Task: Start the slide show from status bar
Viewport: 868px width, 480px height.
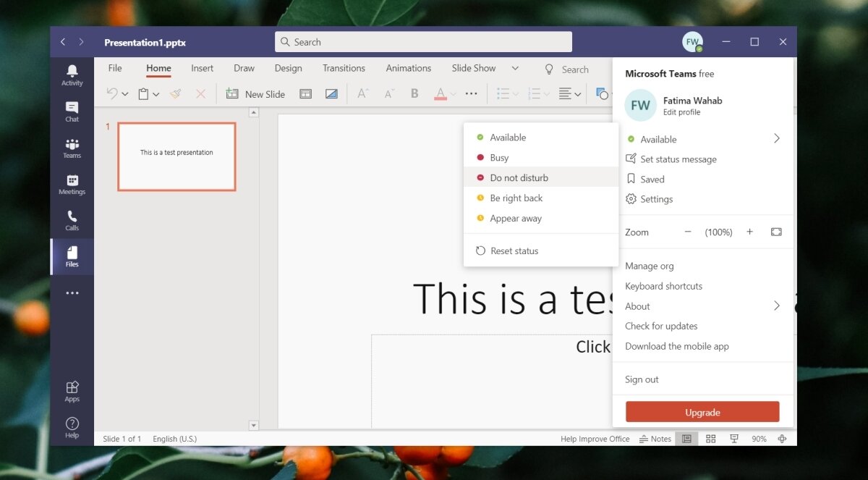Action: pyautogui.click(x=734, y=438)
